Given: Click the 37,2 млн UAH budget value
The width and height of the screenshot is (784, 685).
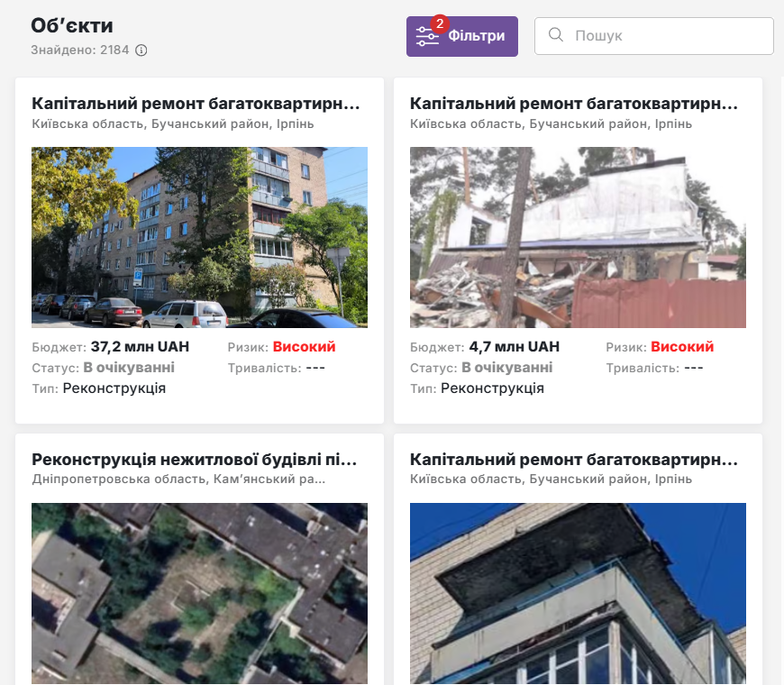Looking at the screenshot, I should coord(135,347).
